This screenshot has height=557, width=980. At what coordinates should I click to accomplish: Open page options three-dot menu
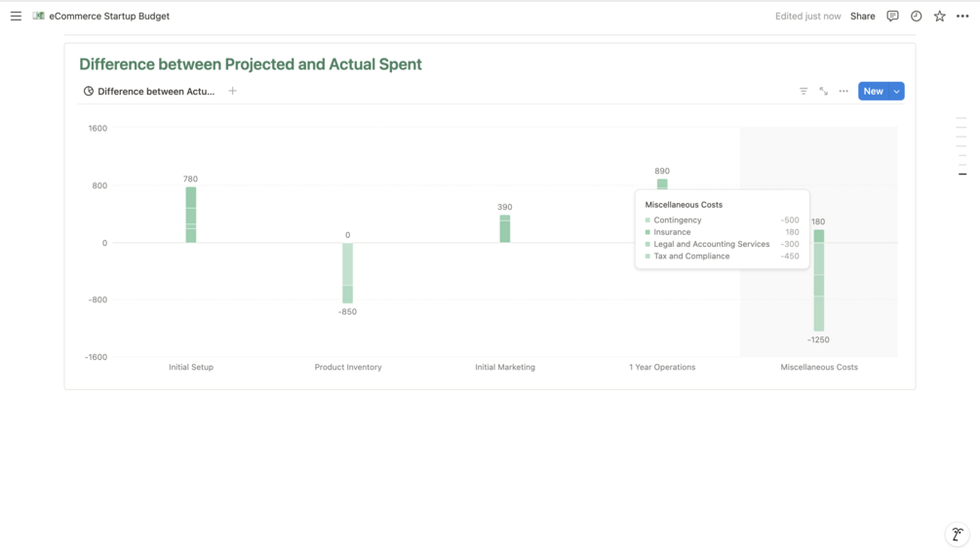(962, 16)
